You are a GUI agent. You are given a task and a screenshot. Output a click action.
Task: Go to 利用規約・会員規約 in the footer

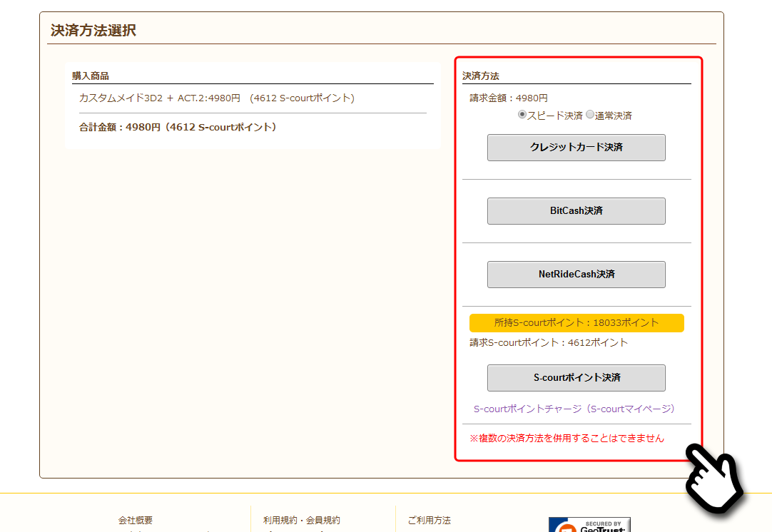301,521
